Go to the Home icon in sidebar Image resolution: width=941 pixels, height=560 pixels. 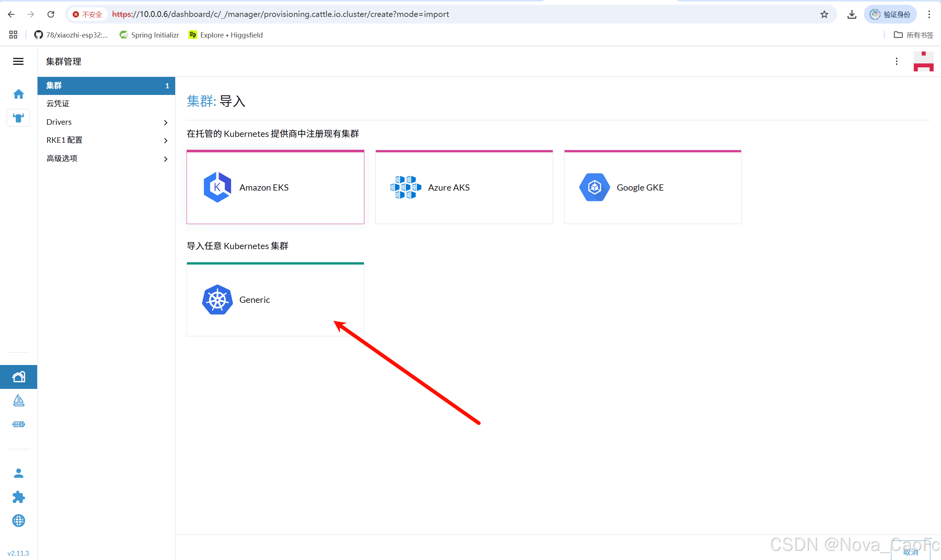pos(18,94)
